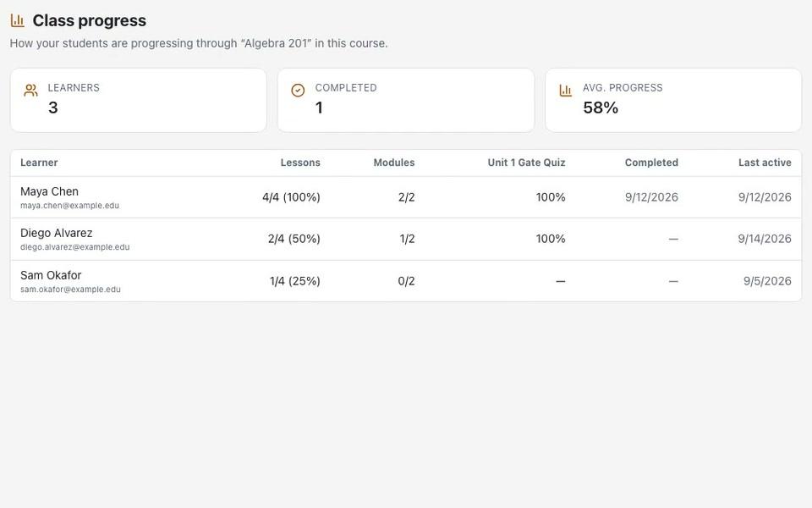Screen dimensions: 812x508
Task: Click the 0/2 modules value
Action: coord(407,281)
